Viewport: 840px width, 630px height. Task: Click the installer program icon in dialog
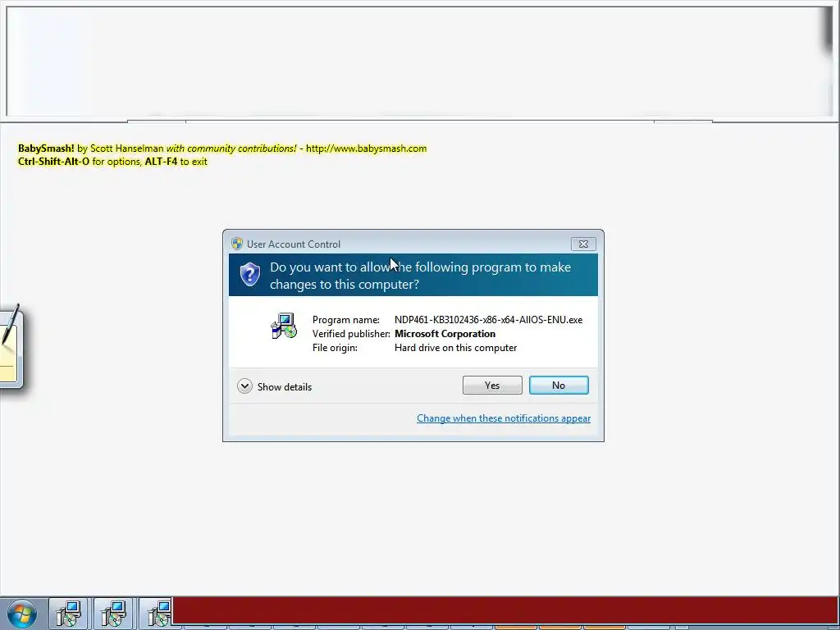click(283, 326)
